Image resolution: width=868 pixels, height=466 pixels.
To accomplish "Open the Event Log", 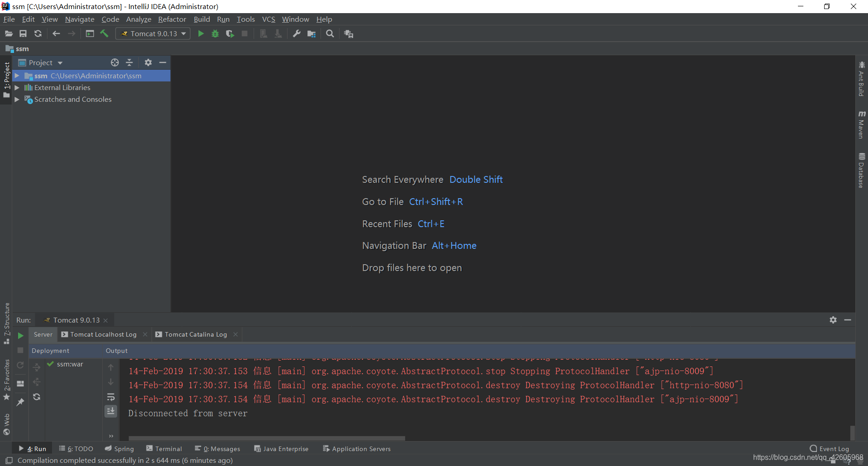I will (829, 449).
